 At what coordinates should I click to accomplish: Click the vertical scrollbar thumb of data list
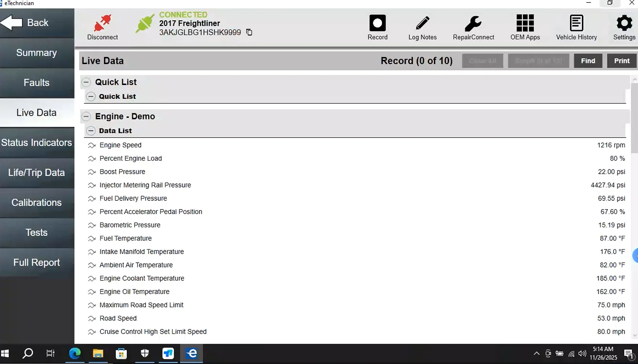(634, 118)
